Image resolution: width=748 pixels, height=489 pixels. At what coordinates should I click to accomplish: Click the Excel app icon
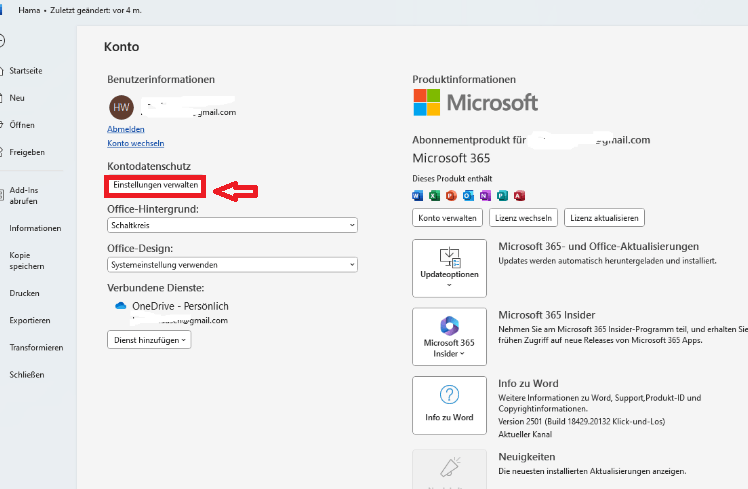tap(434, 196)
